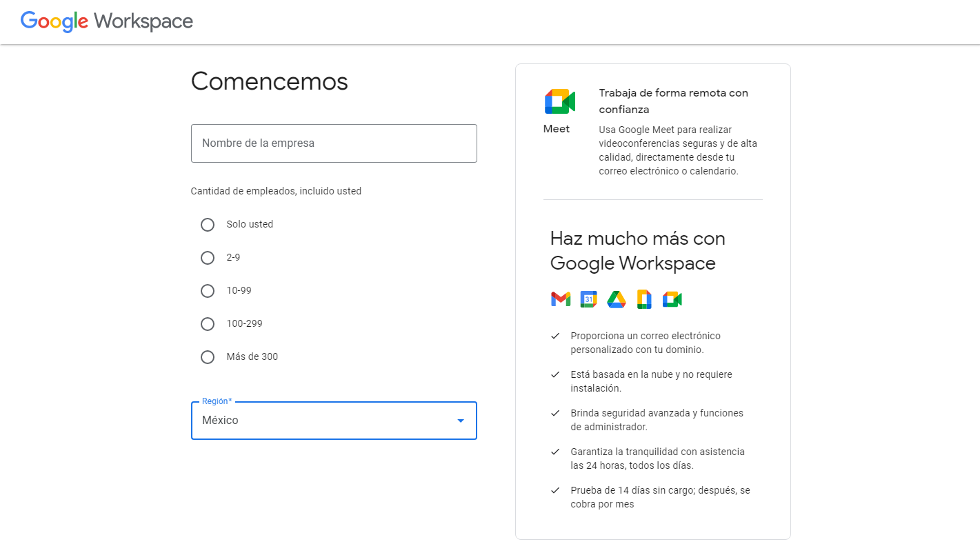
Task: Select the '10-99' employees option
Action: [x=208, y=290]
